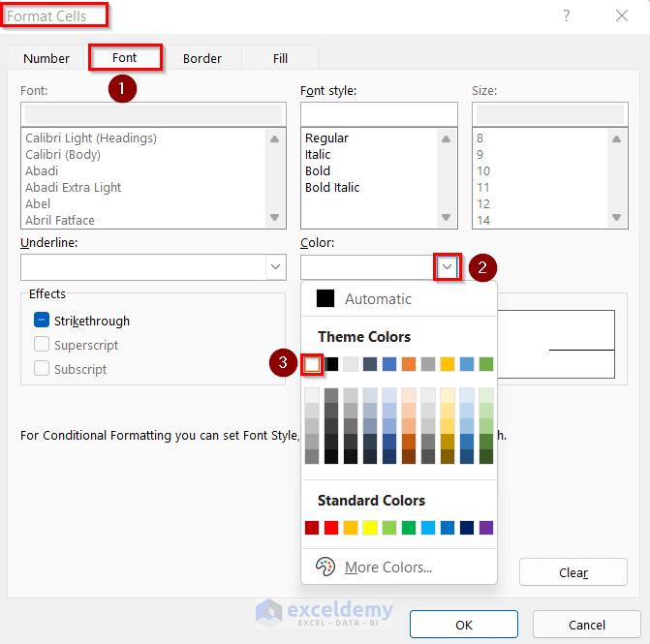Click the Font name input field

[x=153, y=114]
